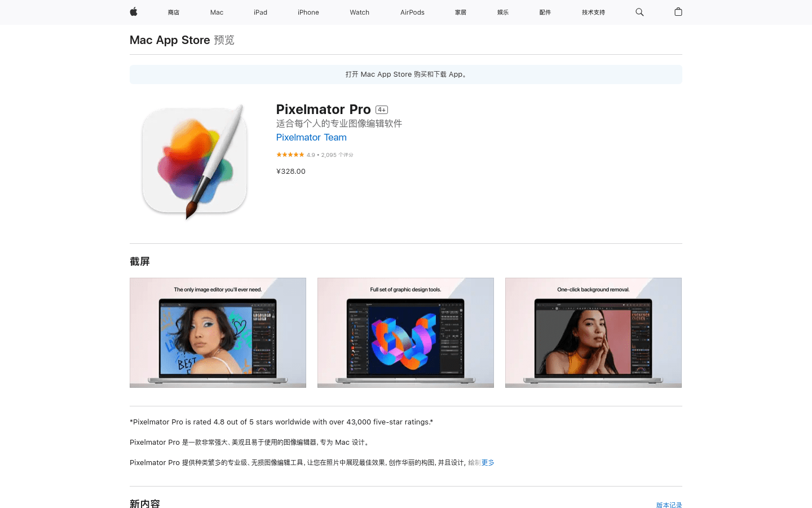
Task: Click the five-star rating icons
Action: tap(290, 155)
